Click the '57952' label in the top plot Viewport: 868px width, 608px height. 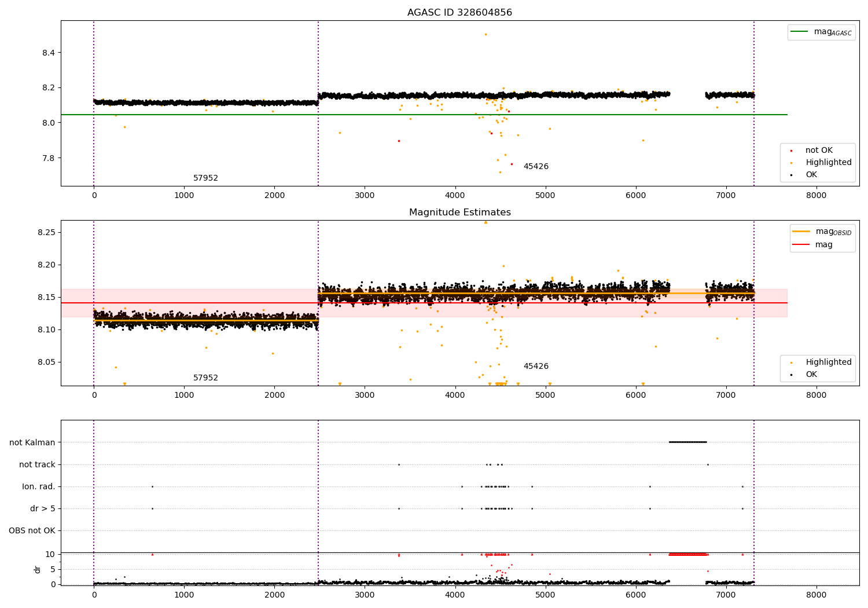(x=205, y=178)
